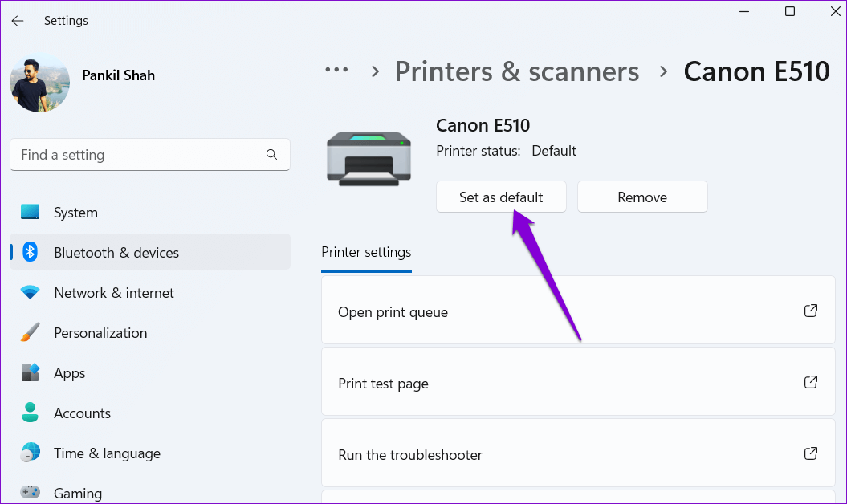Print a test page
This screenshot has width=847, height=504.
(x=578, y=382)
